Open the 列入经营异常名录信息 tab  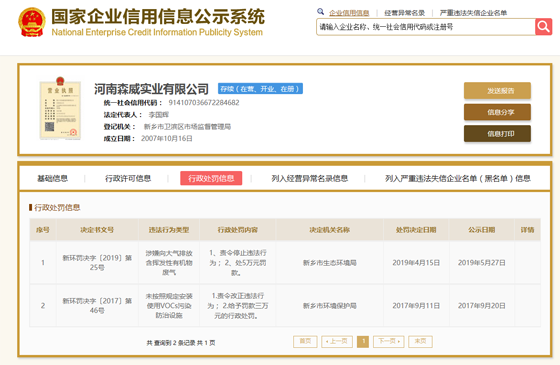coord(309,178)
